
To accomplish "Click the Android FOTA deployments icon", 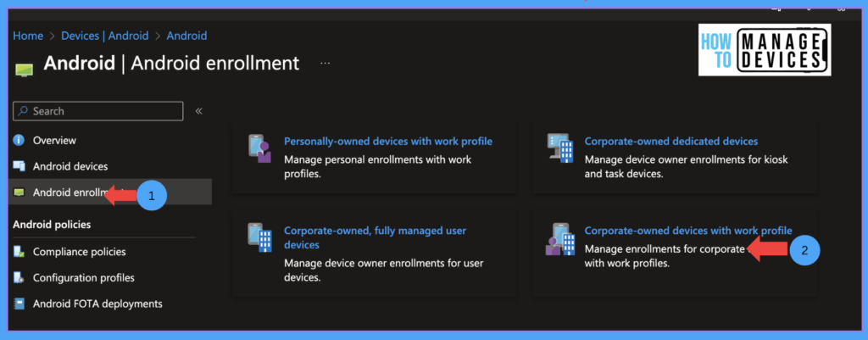I will tap(19, 304).
